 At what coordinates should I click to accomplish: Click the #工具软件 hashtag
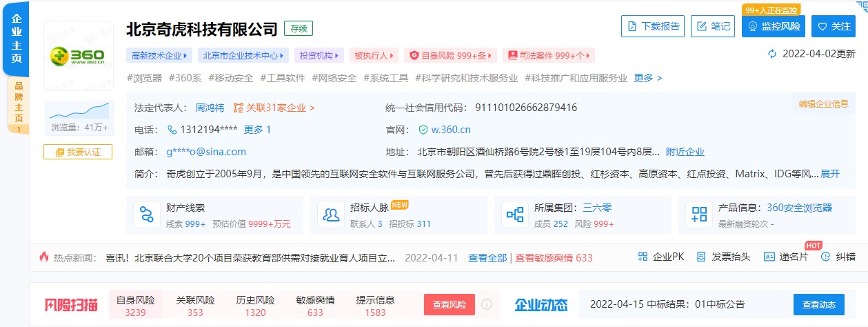(283, 78)
